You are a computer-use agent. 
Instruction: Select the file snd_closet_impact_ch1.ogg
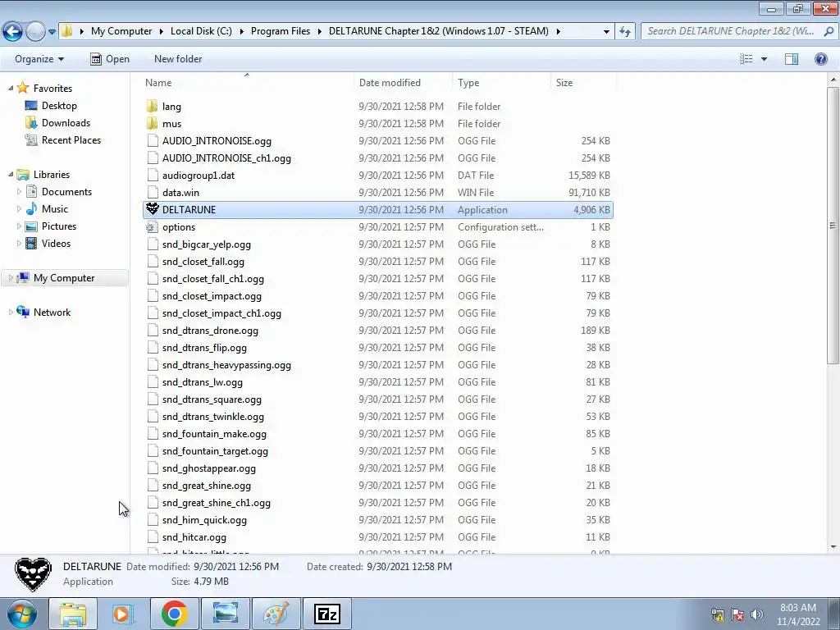221,313
